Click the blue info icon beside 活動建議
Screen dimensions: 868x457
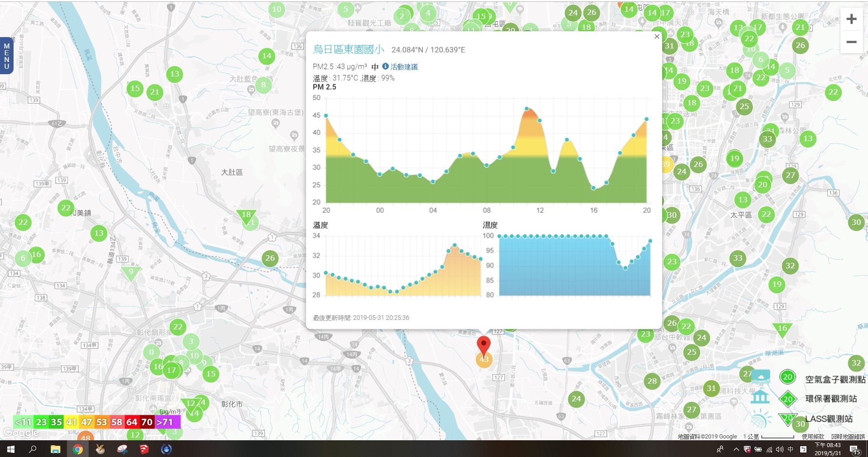(385, 67)
